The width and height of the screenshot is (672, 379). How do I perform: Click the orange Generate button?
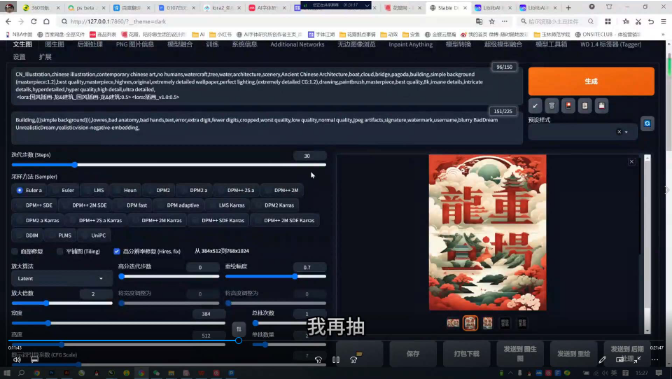click(591, 81)
